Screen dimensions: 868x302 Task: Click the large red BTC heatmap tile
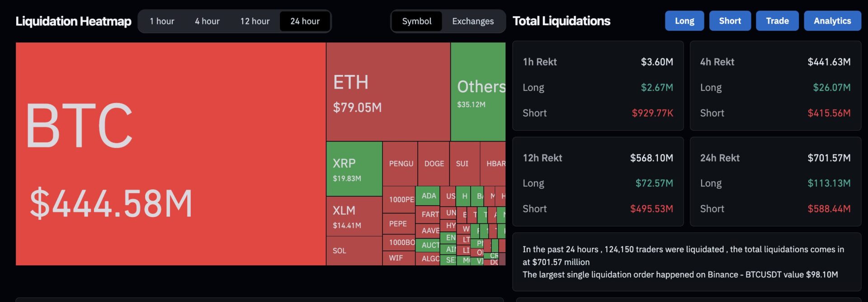(171, 154)
